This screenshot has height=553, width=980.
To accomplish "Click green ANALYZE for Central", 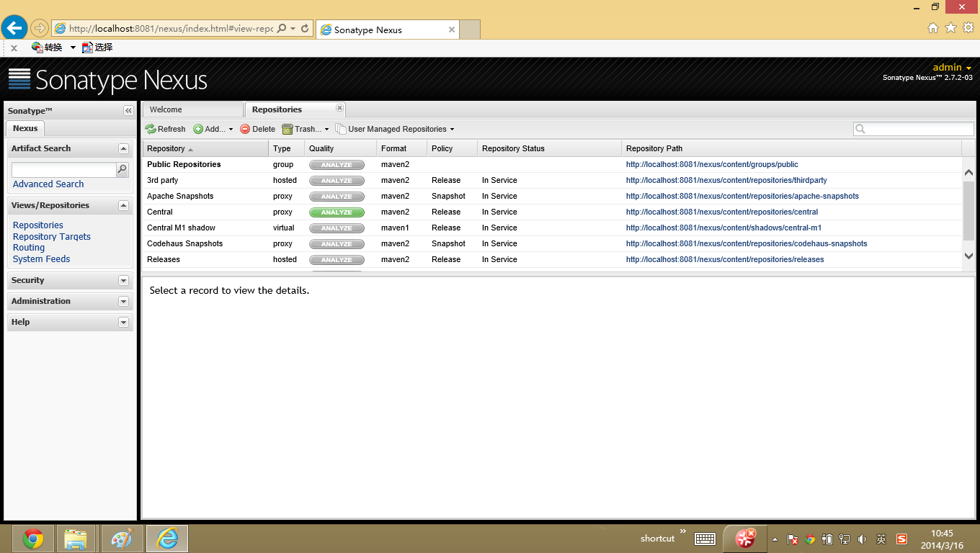I will (337, 212).
